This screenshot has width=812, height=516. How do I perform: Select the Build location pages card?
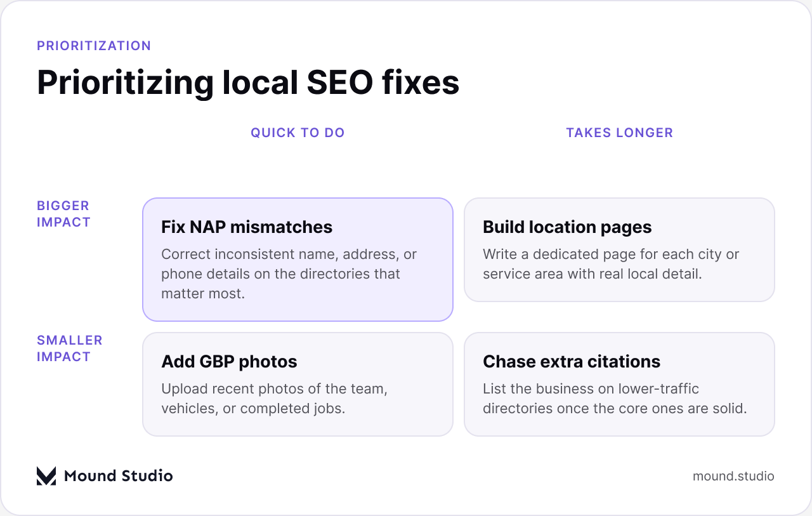619,249
